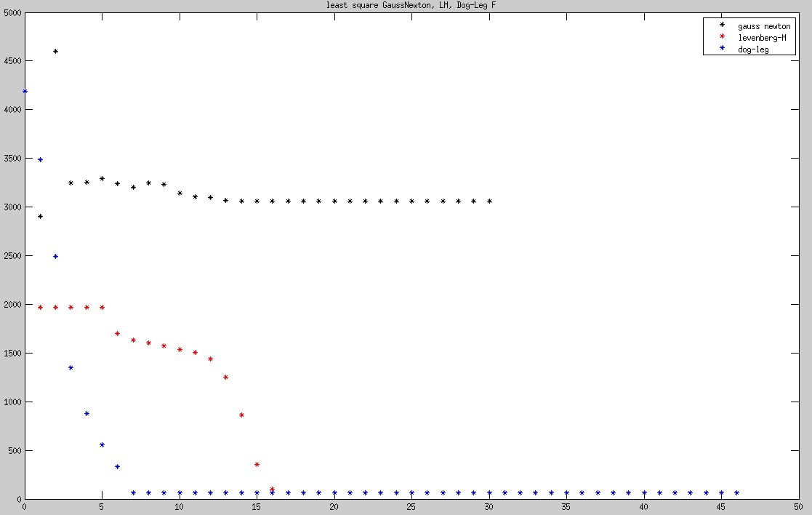Click the plot title 'least square GaussNewton, LM, Dog-Leg F'
Screen dimensions: 812x515
tap(411, 5)
